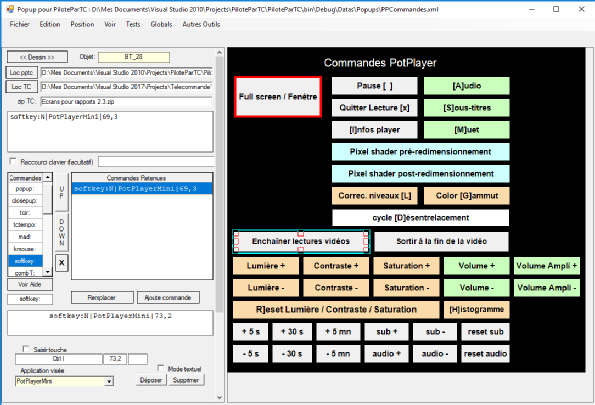Click Pixel shader pré-redimensionnement button
Image resolution: width=595 pixels, height=405 pixels.
(x=420, y=152)
